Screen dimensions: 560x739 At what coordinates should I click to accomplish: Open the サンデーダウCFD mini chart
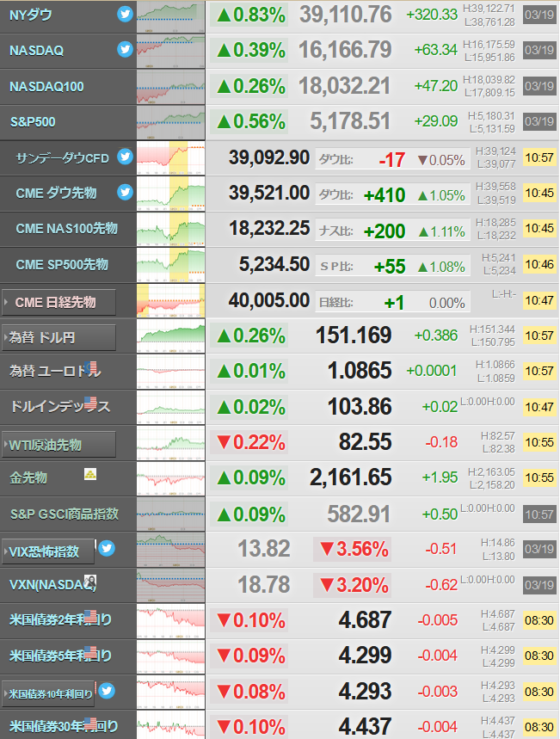170,158
